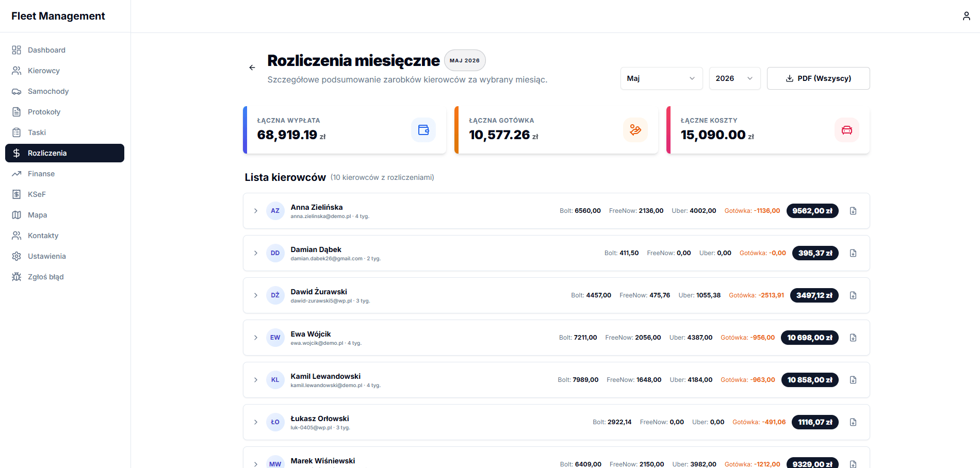Download PDF icon for Łukasz Orłowski

[853, 422]
